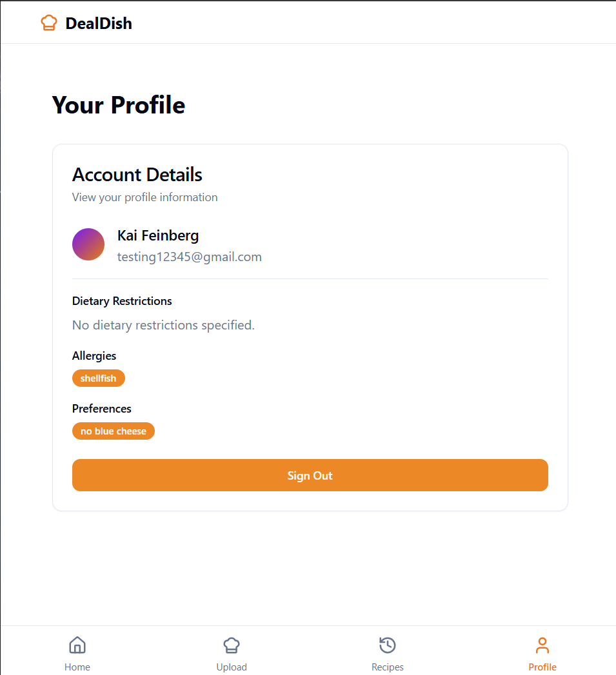Click the shellfish allergy tag

[99, 378]
